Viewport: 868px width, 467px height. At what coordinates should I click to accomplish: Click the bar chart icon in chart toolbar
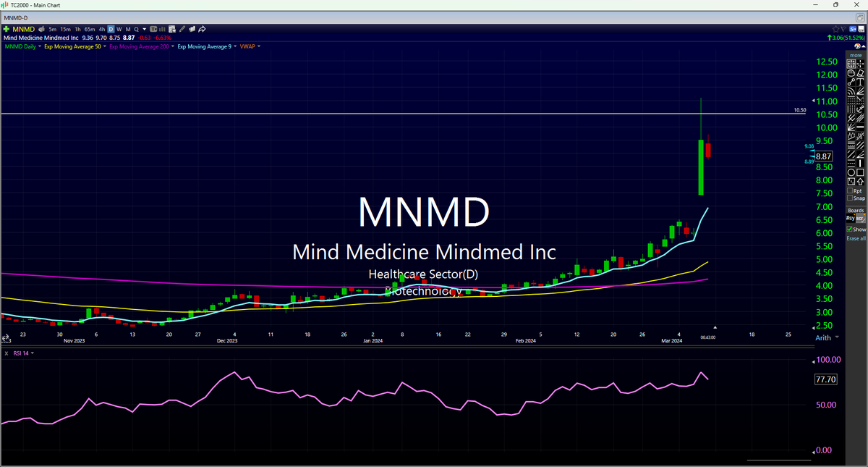coord(163,29)
